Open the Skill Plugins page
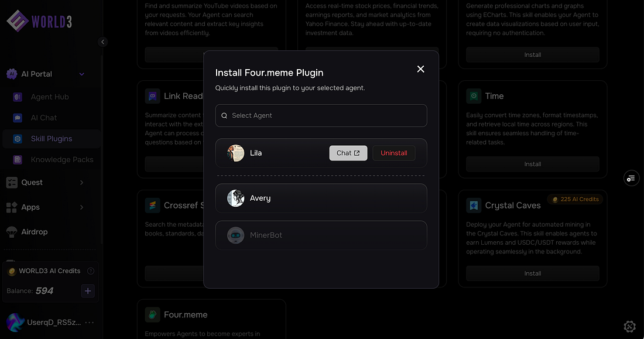This screenshot has height=339, width=644. click(x=51, y=139)
